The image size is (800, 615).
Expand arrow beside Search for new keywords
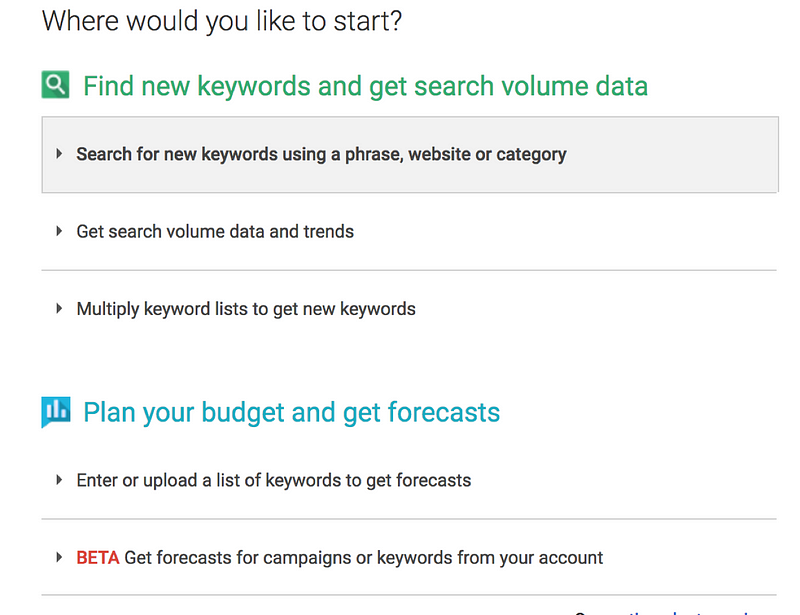[x=59, y=154]
